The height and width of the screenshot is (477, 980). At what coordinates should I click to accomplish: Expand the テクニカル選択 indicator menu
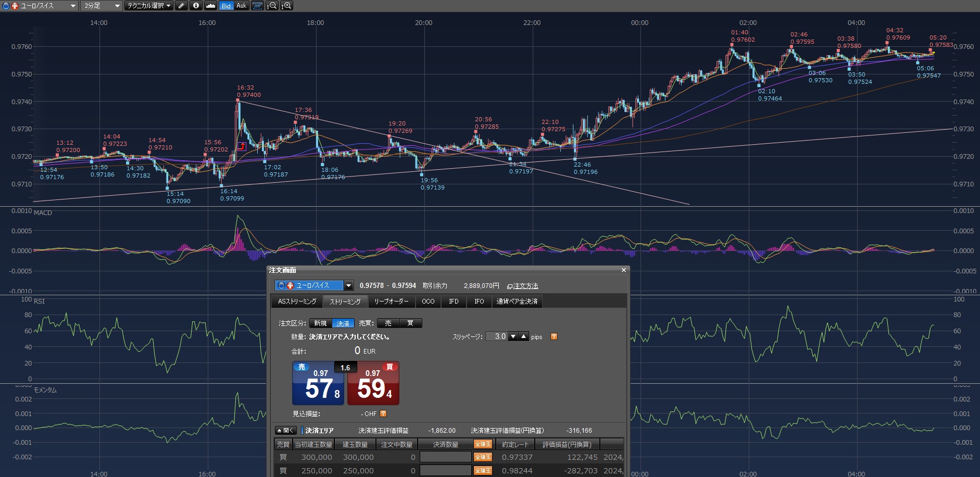[x=149, y=6]
